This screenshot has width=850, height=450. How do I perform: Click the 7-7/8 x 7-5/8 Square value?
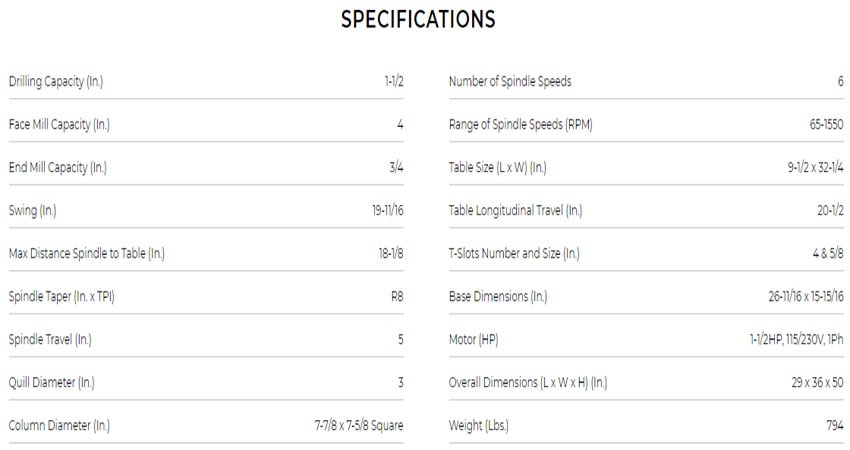359,426
